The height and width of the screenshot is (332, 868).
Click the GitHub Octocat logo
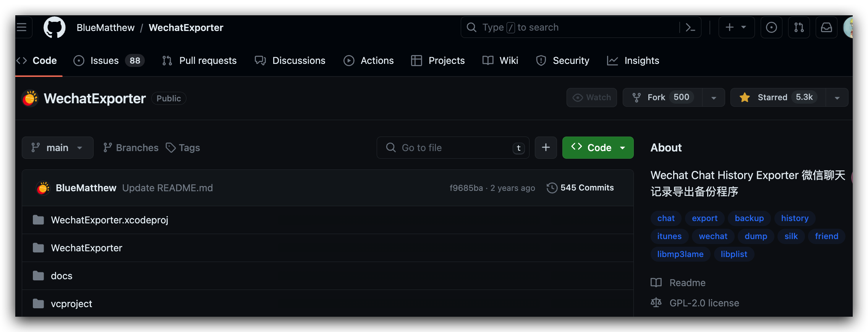55,27
